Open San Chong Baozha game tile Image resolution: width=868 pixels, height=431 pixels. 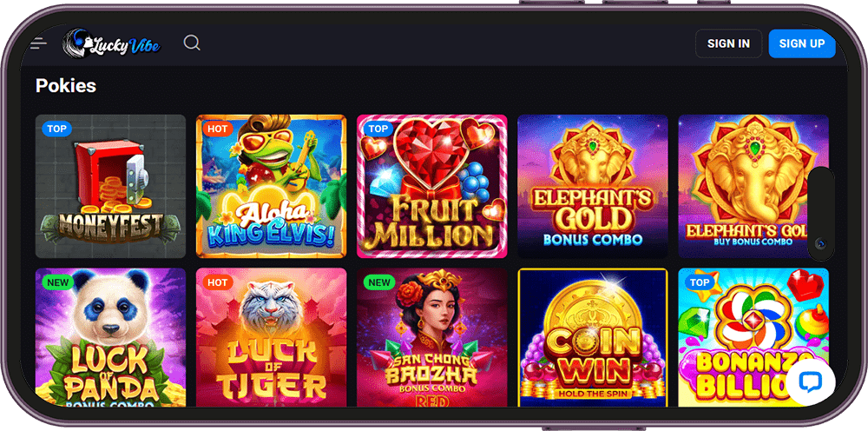(x=431, y=337)
